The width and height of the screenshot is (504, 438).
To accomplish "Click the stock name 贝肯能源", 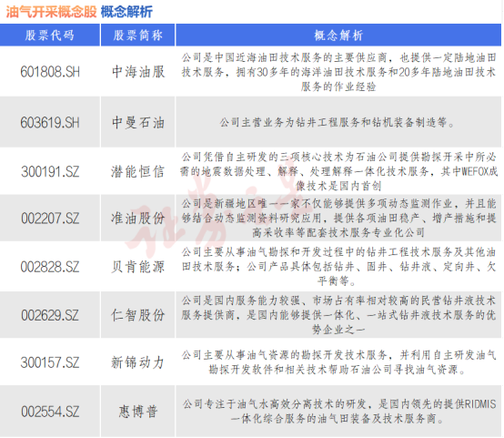I will tap(138, 267).
